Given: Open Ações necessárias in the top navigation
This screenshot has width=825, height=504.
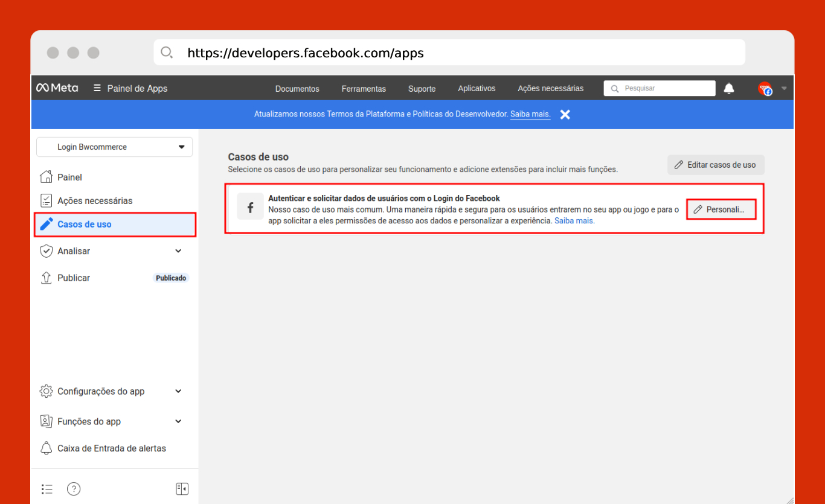Looking at the screenshot, I should (551, 88).
